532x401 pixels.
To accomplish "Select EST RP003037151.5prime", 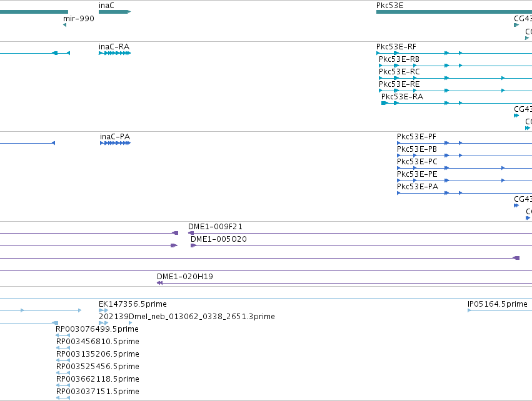I will (x=98, y=392).
